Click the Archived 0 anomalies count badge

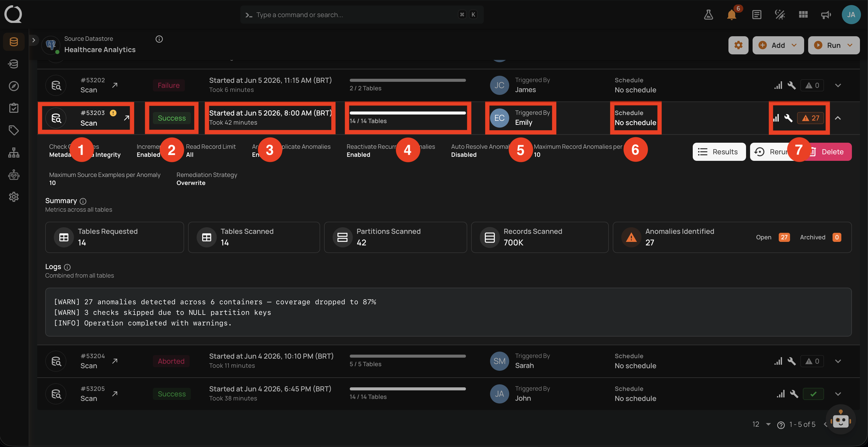click(837, 237)
